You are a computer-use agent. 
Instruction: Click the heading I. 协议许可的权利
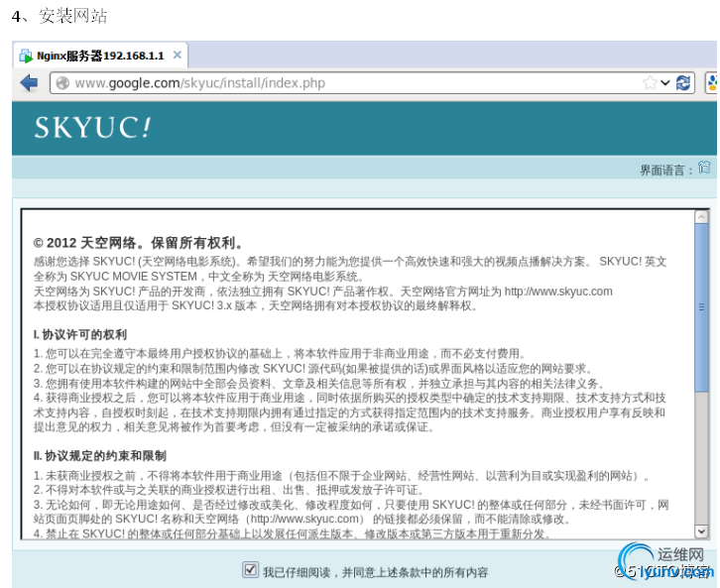click(80, 334)
